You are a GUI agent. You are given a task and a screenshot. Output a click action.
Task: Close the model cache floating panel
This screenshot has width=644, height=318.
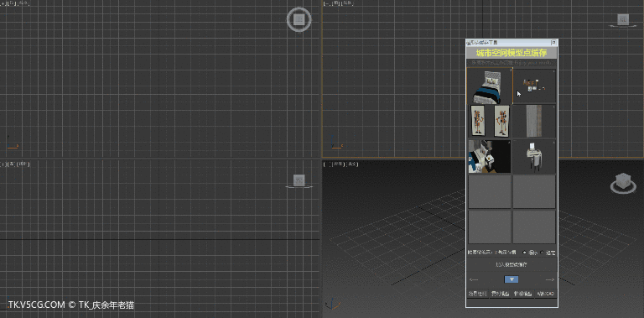click(553, 42)
